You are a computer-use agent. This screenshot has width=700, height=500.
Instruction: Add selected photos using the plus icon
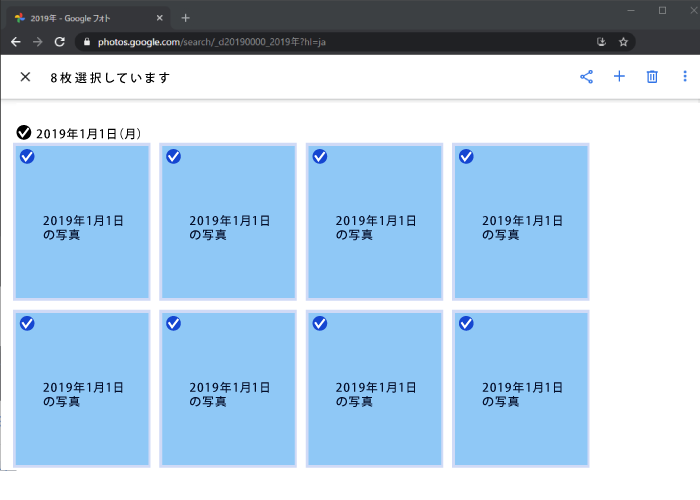[x=619, y=76]
